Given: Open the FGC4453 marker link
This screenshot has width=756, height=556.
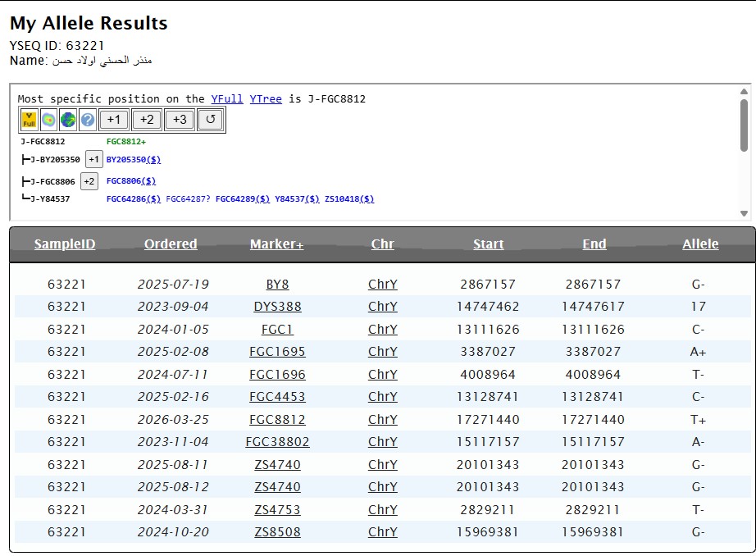Looking at the screenshot, I should pyautogui.click(x=277, y=396).
